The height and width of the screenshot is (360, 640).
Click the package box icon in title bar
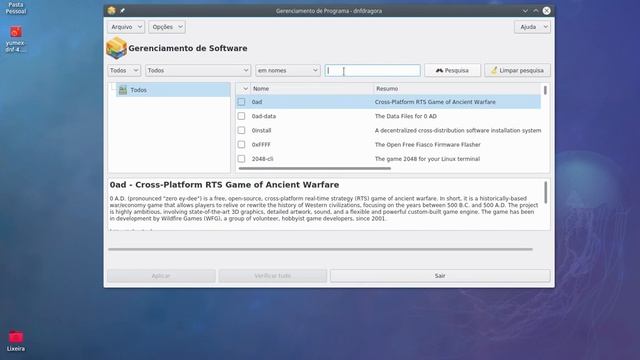pos(111,11)
